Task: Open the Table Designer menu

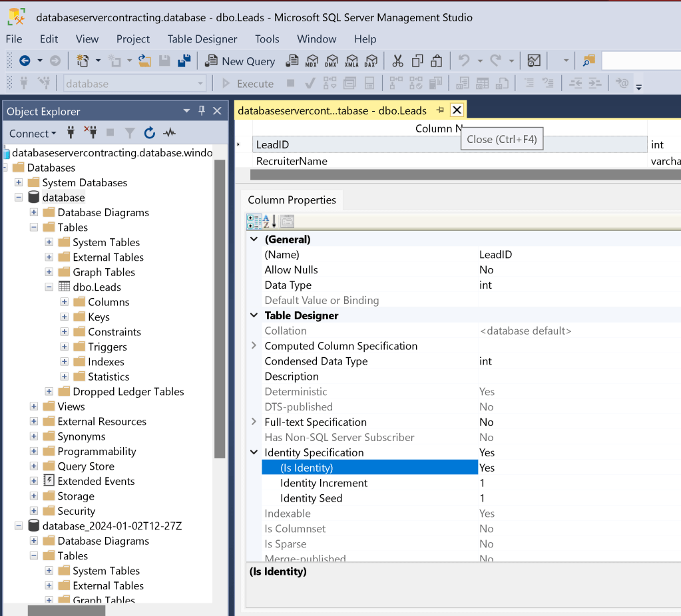Action: pos(202,39)
